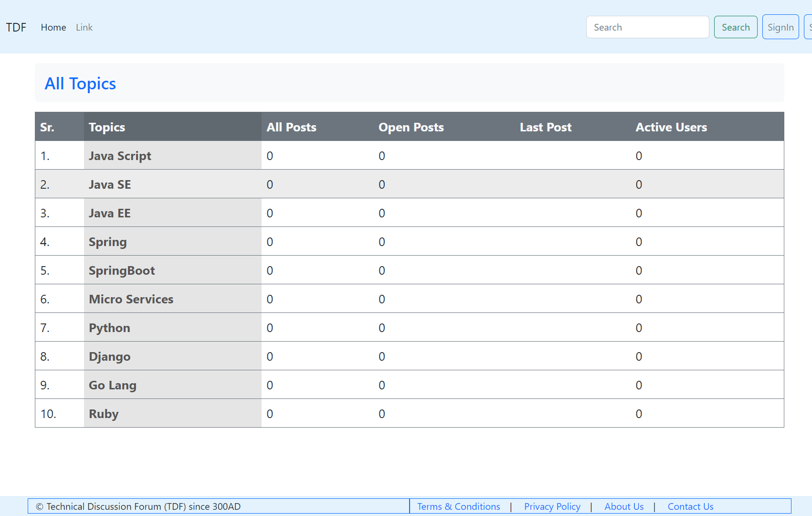812x516 pixels.
Task: Open the Link nav item
Action: (84, 27)
